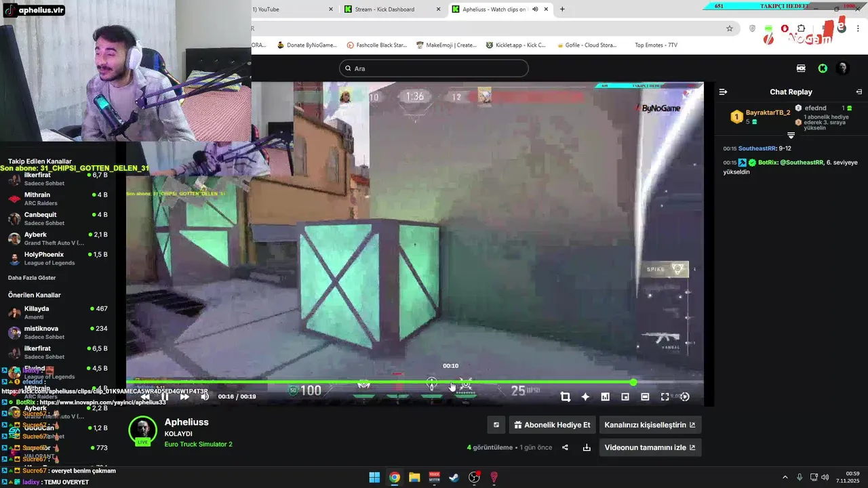The image size is (868, 488).
Task: Click the Abonelik Hediye Et button
Action: pos(552,425)
